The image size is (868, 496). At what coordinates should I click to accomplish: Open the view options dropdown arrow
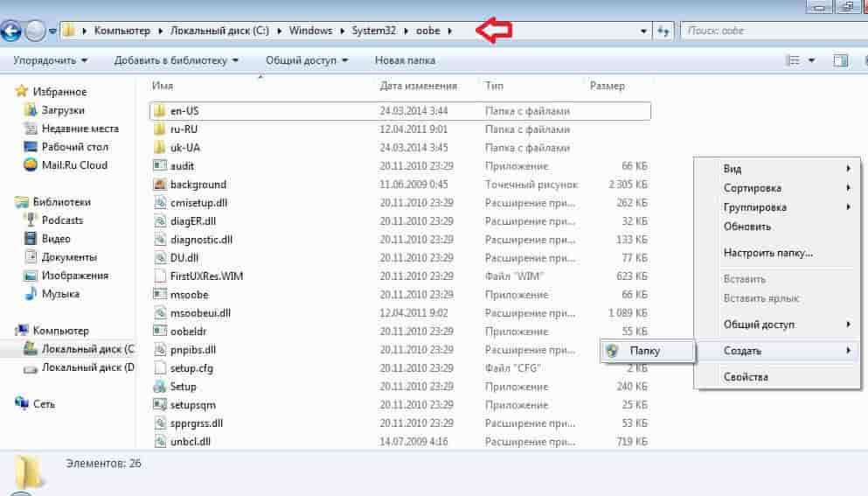[x=811, y=60]
